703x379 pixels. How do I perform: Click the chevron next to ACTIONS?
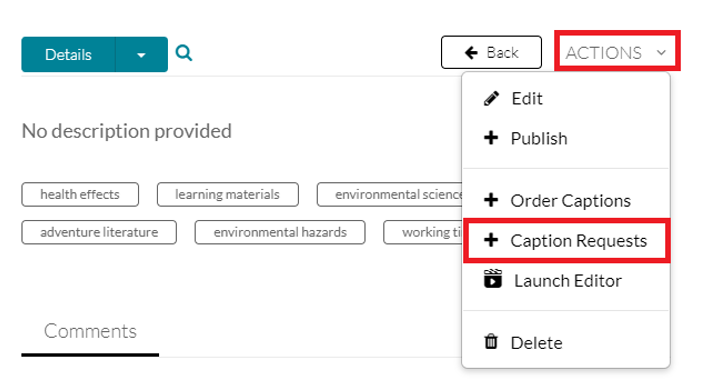tap(661, 52)
